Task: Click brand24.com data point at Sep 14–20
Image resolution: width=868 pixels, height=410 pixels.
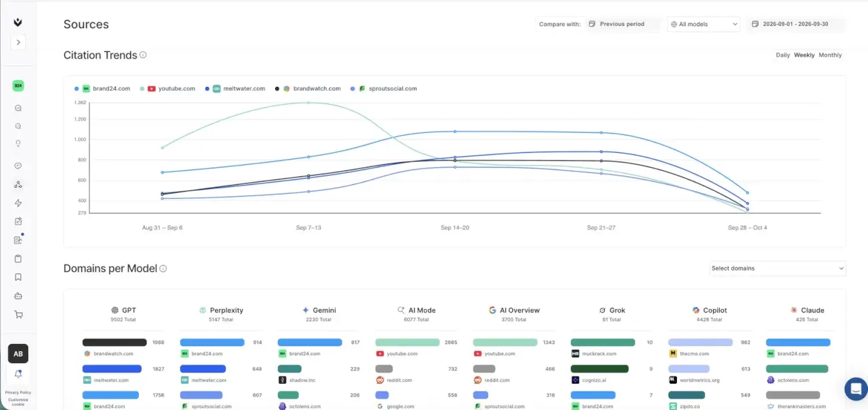Action: [x=455, y=132]
